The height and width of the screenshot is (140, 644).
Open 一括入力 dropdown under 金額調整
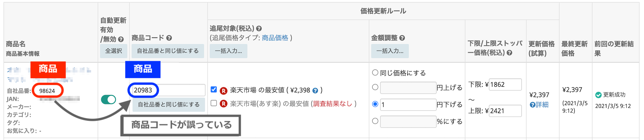point(390,51)
